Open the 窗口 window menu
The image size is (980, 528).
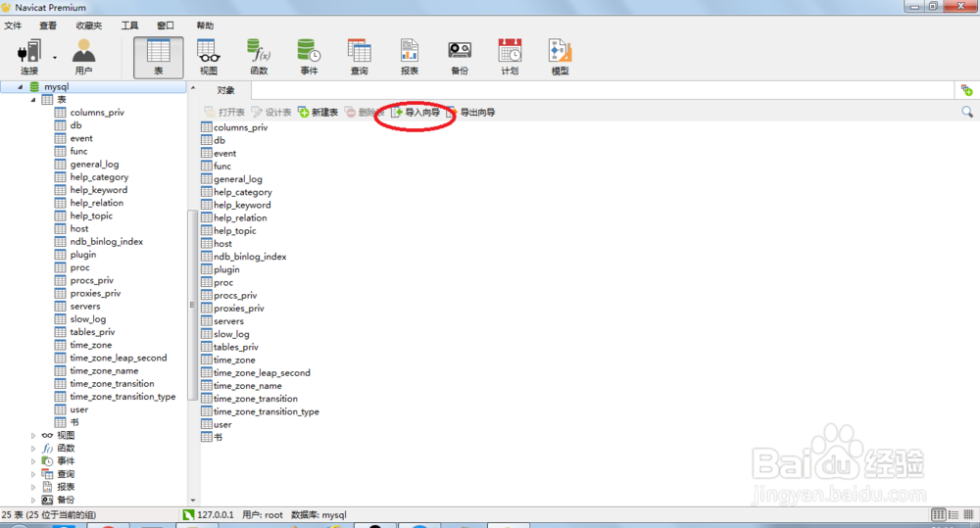(x=165, y=25)
